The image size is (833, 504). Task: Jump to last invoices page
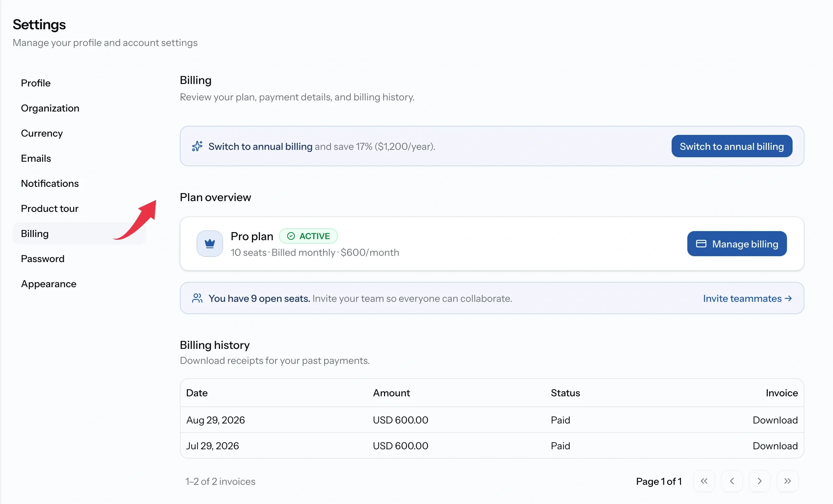tap(788, 481)
